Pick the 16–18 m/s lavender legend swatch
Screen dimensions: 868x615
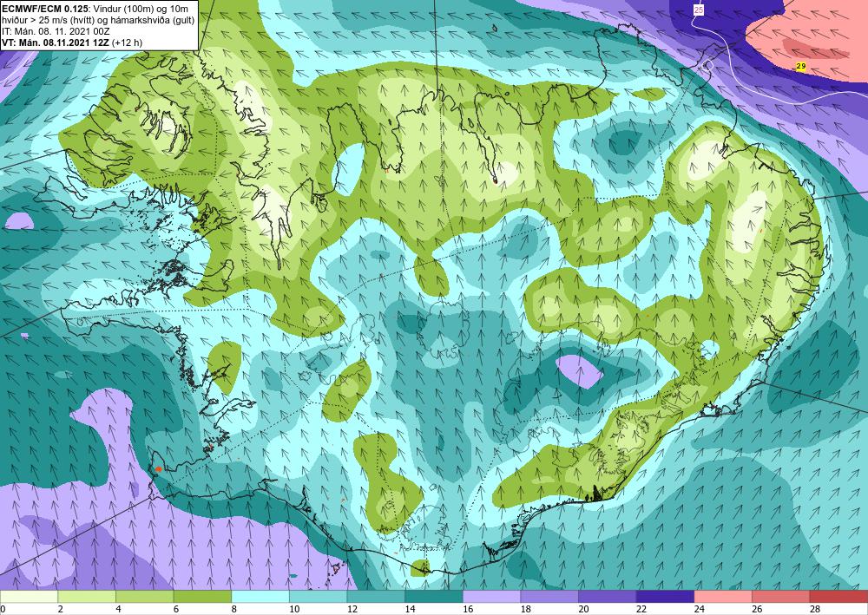pyautogui.click(x=491, y=597)
